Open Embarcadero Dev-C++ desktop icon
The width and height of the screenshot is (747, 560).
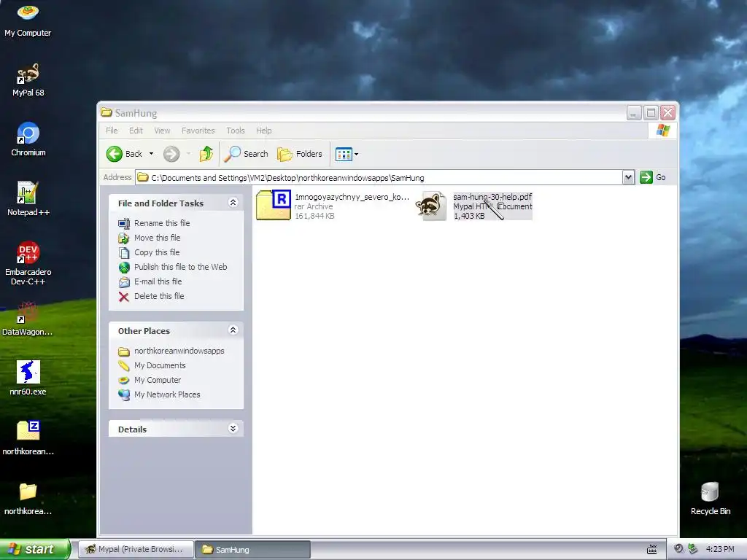tap(28, 263)
